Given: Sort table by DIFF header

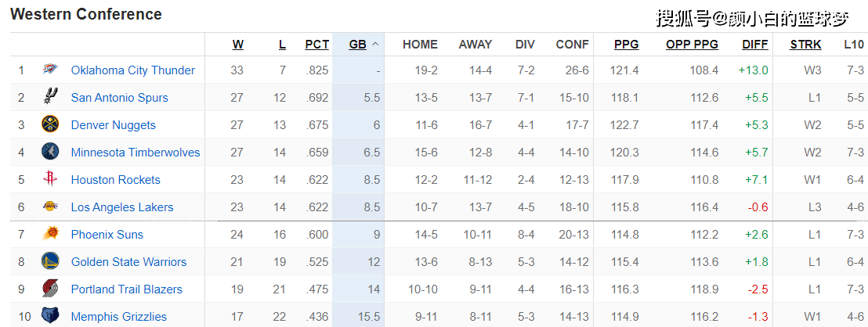Looking at the screenshot, I should click(x=754, y=45).
